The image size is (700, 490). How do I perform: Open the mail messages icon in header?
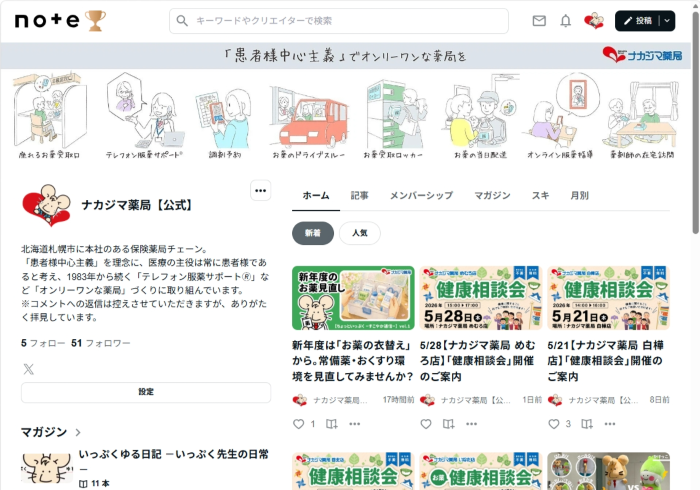click(539, 21)
